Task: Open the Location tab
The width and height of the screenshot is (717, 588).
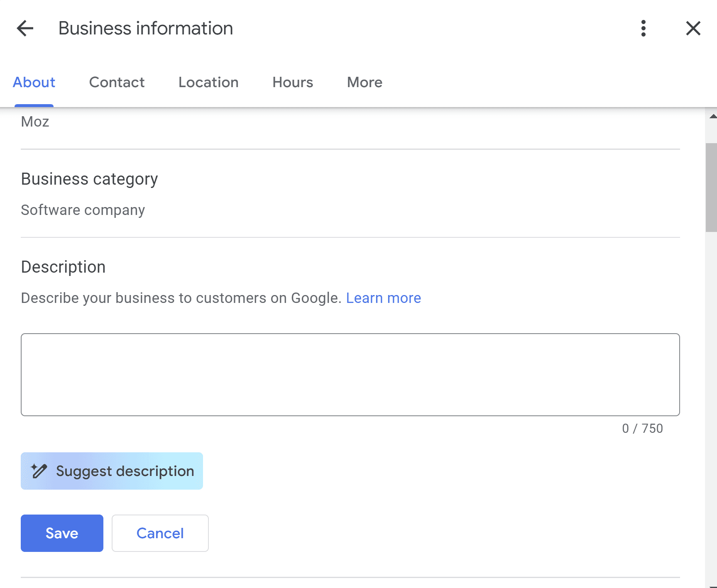Action: [208, 83]
